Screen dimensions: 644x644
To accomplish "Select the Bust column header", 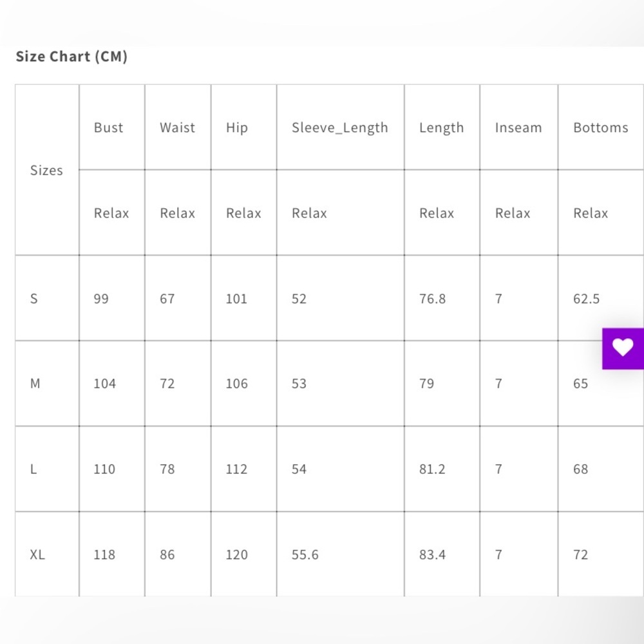I will coord(108,128).
